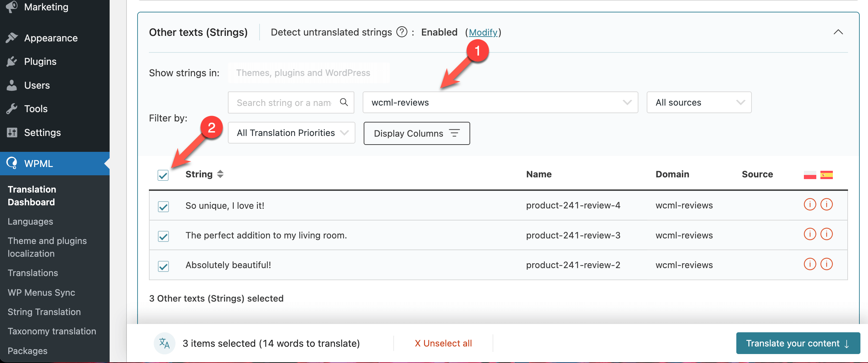Click the help icon beside Detect untranslated strings

click(402, 32)
